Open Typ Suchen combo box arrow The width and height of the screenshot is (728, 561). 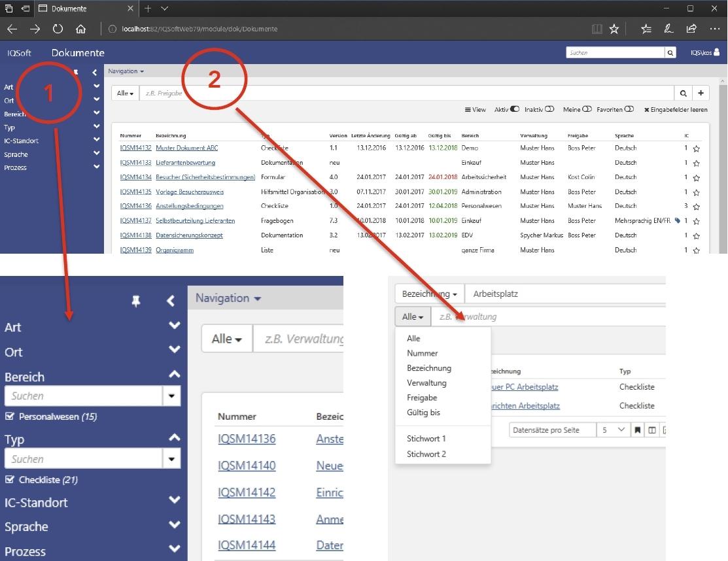171,459
